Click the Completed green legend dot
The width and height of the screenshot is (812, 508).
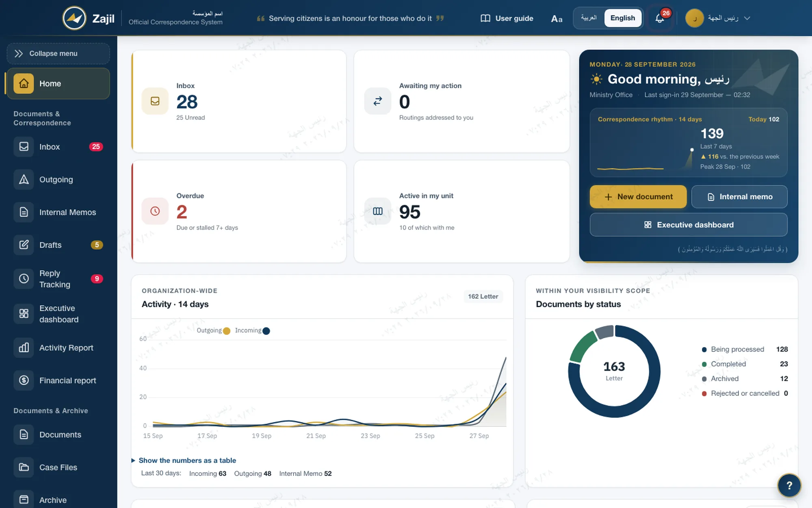(x=704, y=364)
